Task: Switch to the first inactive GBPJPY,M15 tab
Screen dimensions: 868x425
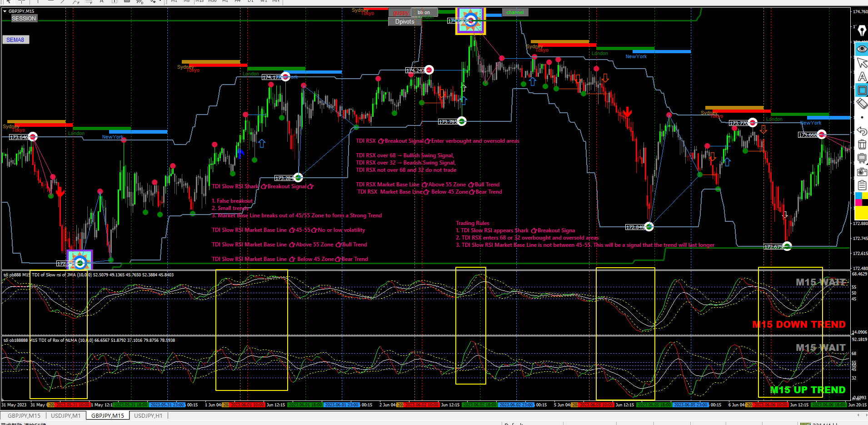Action: pyautogui.click(x=24, y=415)
